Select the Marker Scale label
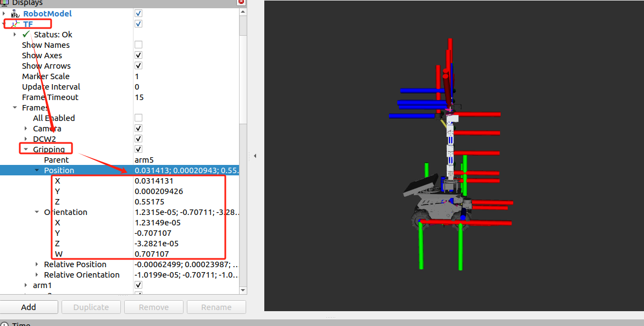This screenshot has width=644, height=326. point(46,76)
